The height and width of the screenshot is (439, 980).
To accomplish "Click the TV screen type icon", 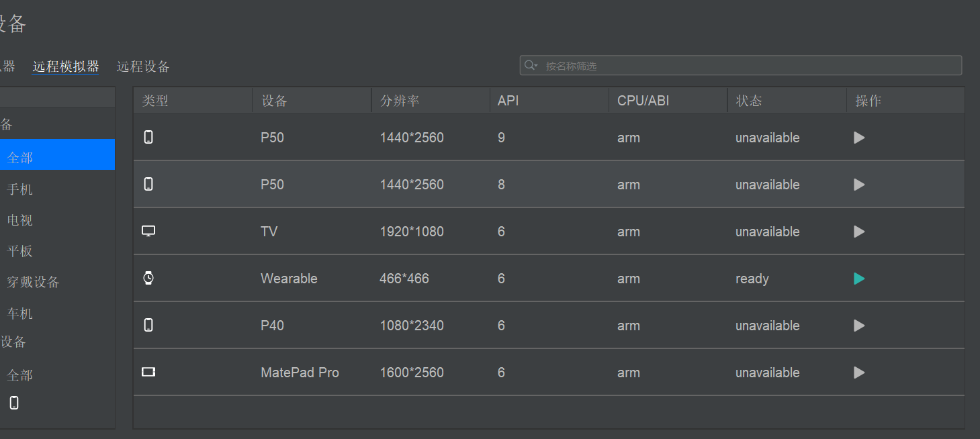I will (148, 231).
